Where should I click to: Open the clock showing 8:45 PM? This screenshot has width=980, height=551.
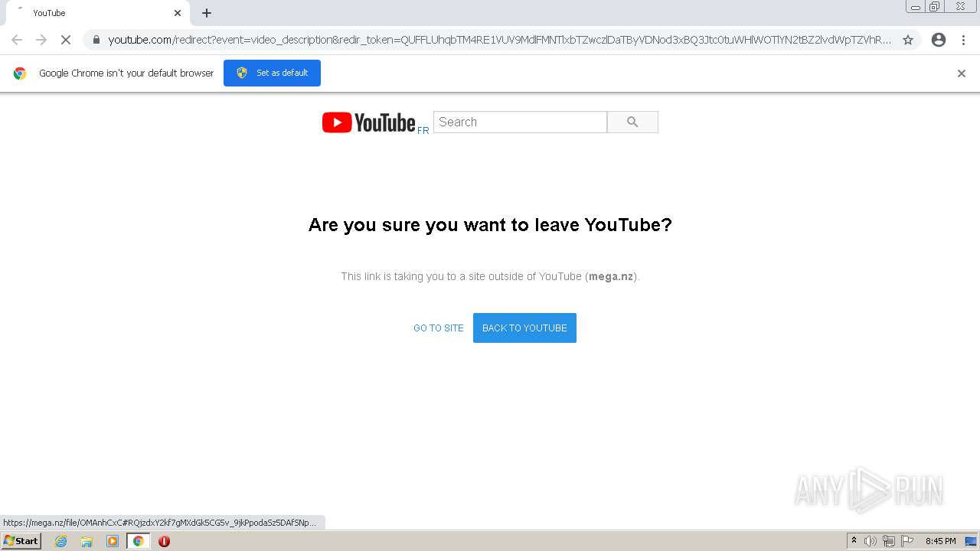coord(940,541)
